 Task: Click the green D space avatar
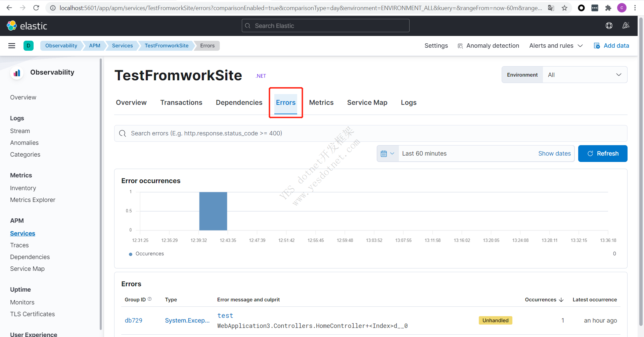pyautogui.click(x=29, y=46)
